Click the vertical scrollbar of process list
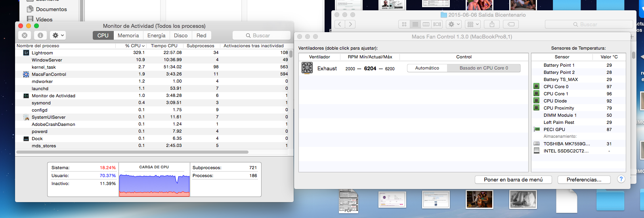Image resolution: width=644 pixels, height=218 pixels. [290, 54]
